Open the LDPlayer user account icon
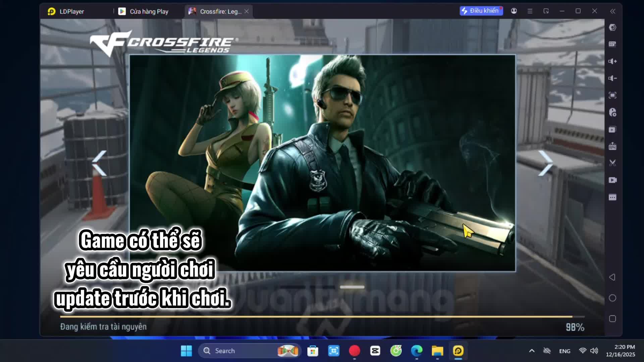The width and height of the screenshot is (644, 362). [514, 11]
